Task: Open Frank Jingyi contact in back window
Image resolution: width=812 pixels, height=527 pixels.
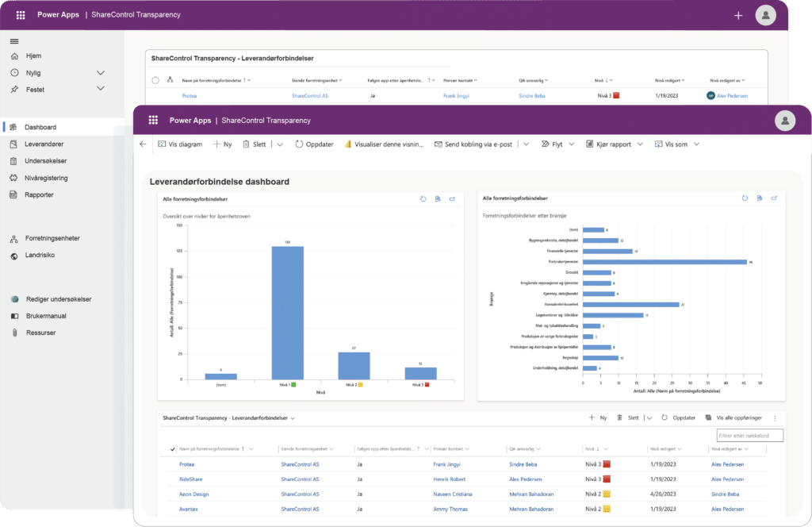Action: 456,96
